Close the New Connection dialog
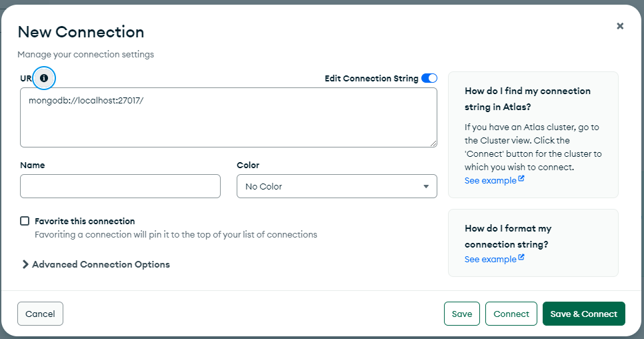The width and height of the screenshot is (644, 339). [620, 26]
